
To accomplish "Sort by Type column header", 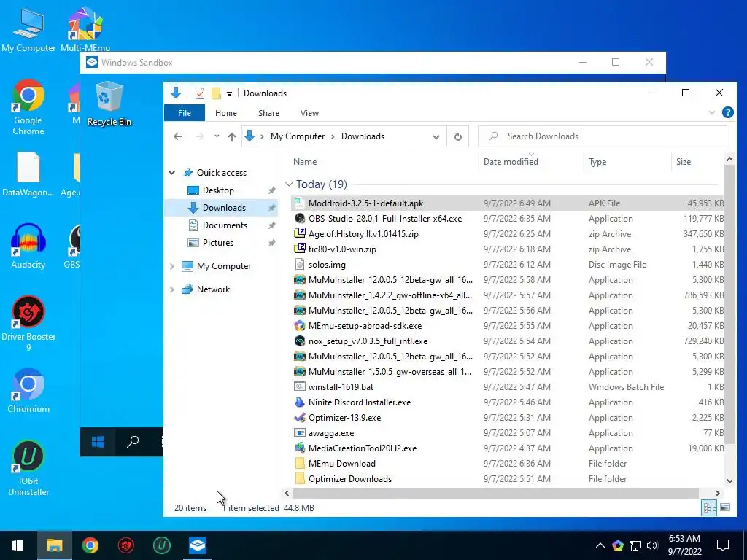I will point(627,162).
